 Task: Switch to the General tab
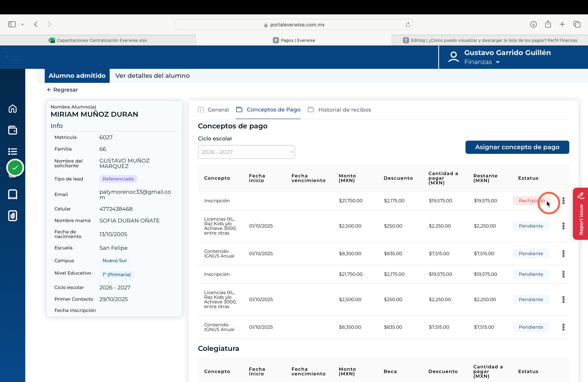pyautogui.click(x=213, y=110)
